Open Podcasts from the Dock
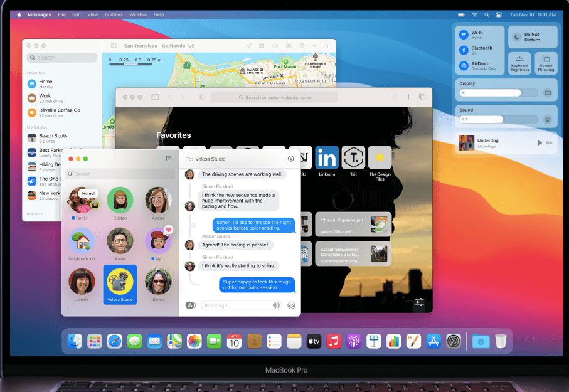Screen dimensions: 569x392 point(354,341)
